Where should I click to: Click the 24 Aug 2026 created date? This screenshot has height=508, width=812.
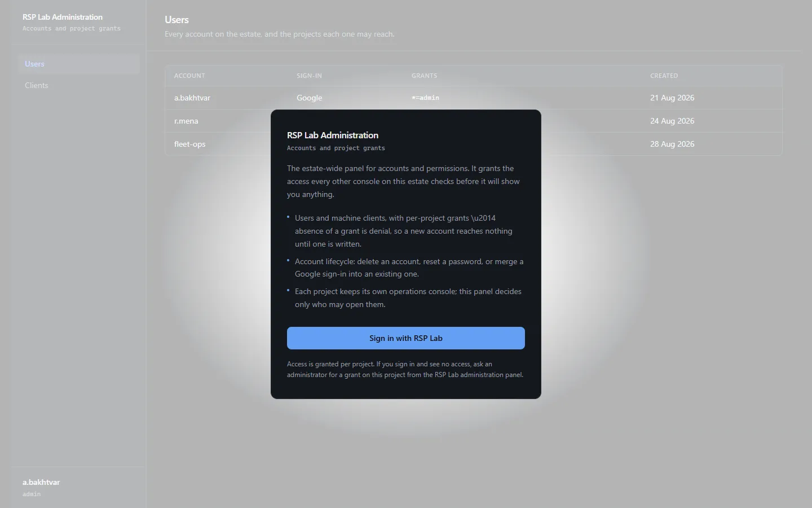coord(672,121)
